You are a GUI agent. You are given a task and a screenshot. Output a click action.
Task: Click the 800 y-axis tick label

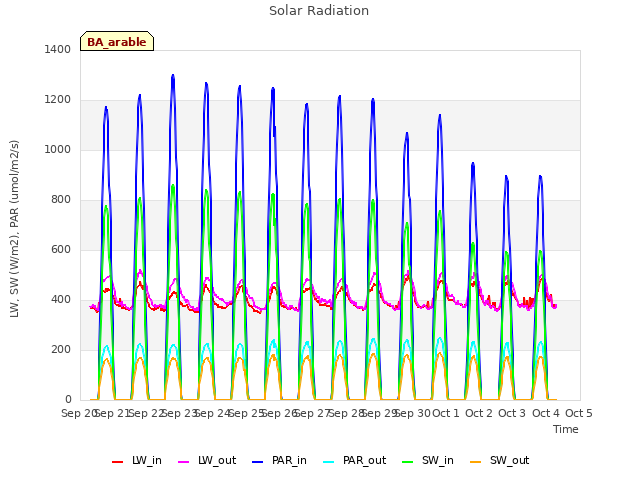pyautogui.click(x=61, y=200)
